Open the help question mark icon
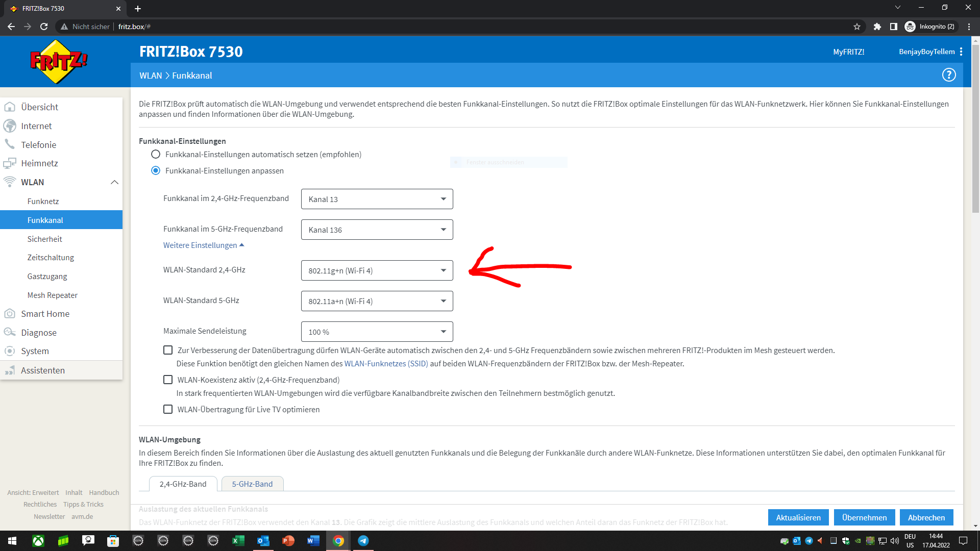The width and height of the screenshot is (980, 551). pyautogui.click(x=948, y=75)
